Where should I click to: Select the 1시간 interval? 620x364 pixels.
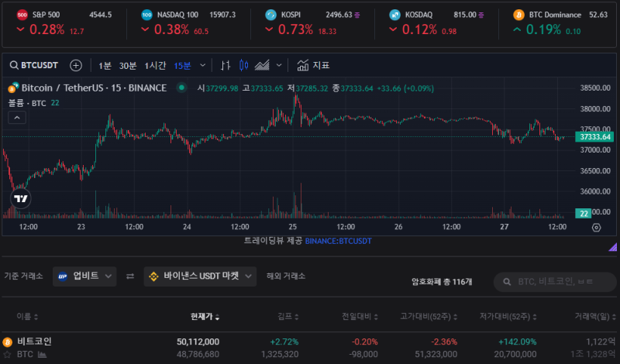155,66
